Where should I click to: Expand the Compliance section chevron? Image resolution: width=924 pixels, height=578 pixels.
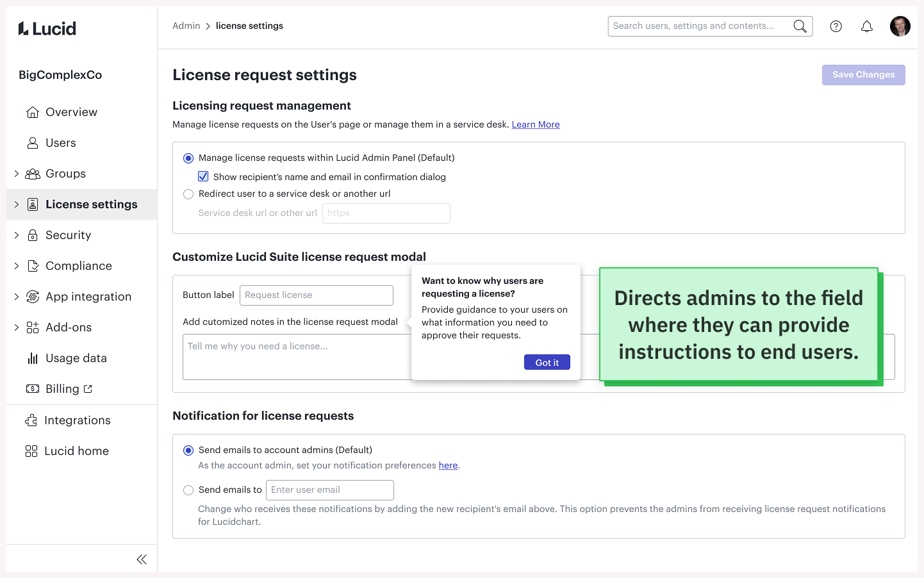(x=17, y=266)
